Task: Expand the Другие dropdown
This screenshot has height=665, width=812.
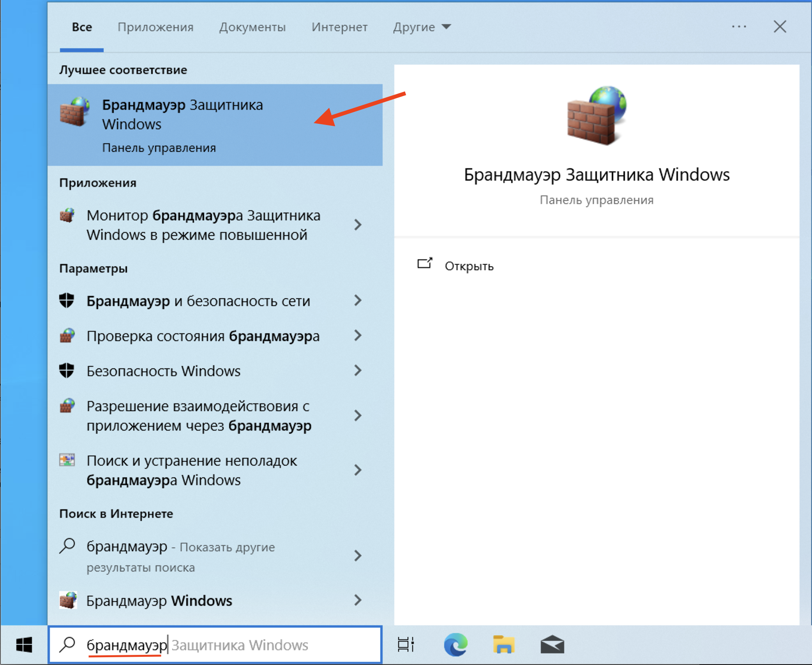Action: click(422, 27)
